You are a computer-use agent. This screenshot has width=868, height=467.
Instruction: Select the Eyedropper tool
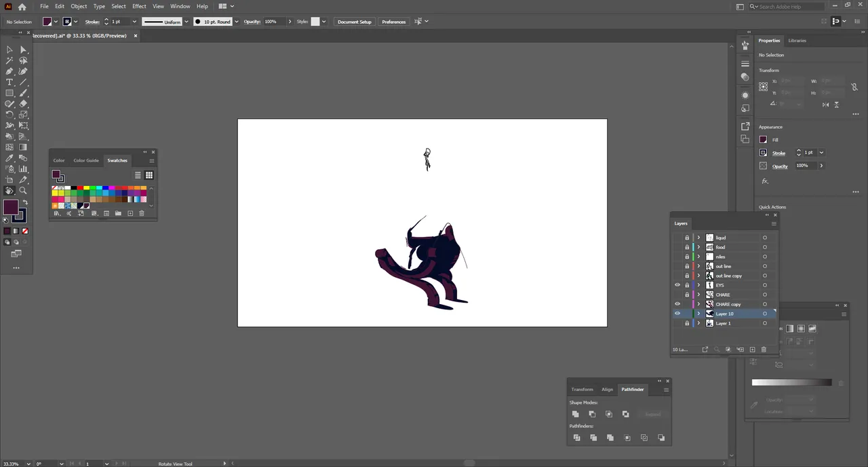tap(9, 158)
